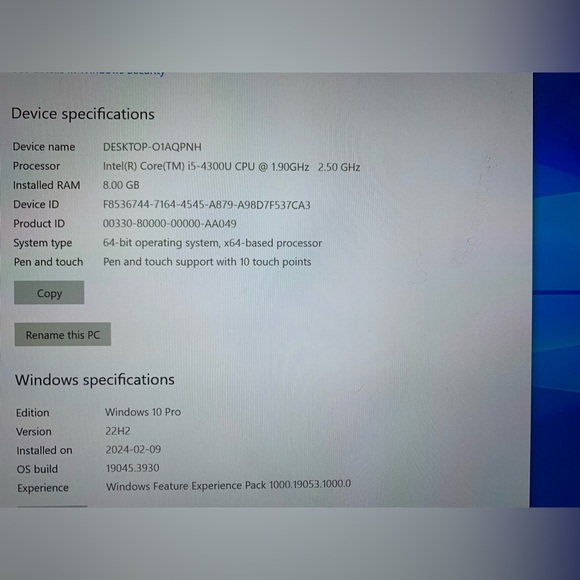Select the device name DESKTOP-O1AQPNH
The width and height of the screenshot is (580, 580).
(152, 147)
